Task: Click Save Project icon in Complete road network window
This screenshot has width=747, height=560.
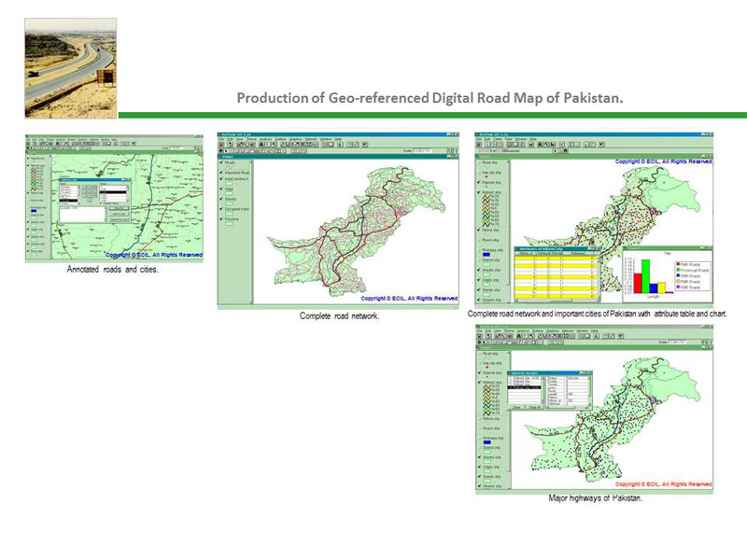Action: [x=221, y=145]
